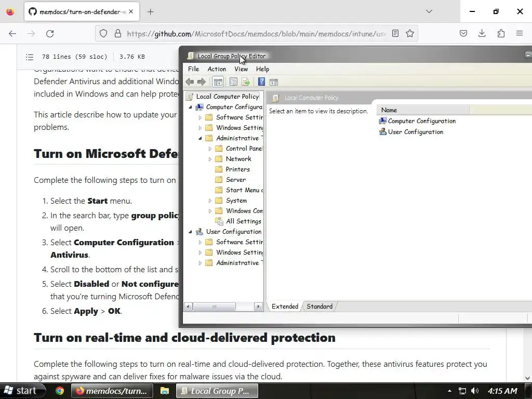Toggle Firefox reader view icon
This screenshot has width=532, height=399.
(x=395, y=33)
